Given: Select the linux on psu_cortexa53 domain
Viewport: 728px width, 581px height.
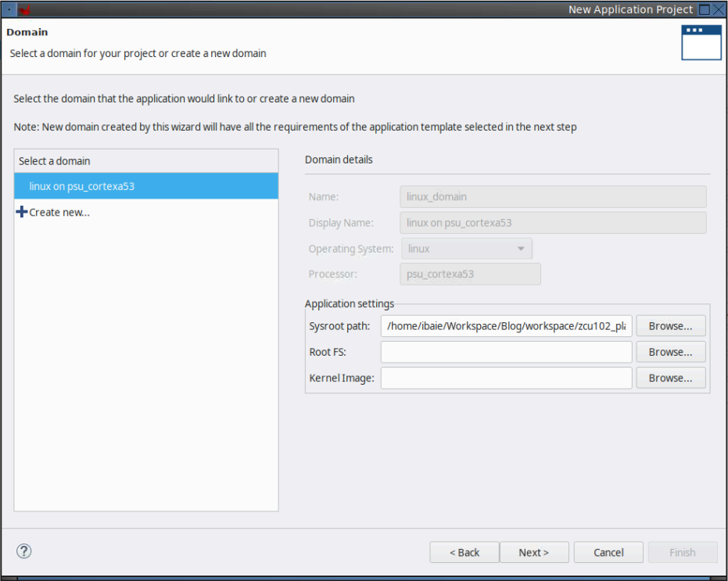Looking at the screenshot, I should 146,187.
